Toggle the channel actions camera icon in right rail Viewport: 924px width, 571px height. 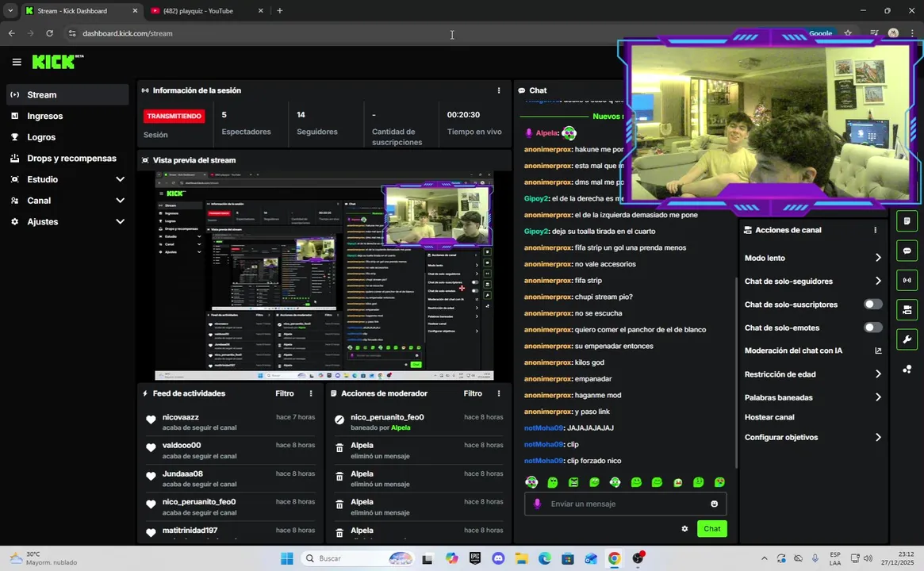(x=907, y=310)
